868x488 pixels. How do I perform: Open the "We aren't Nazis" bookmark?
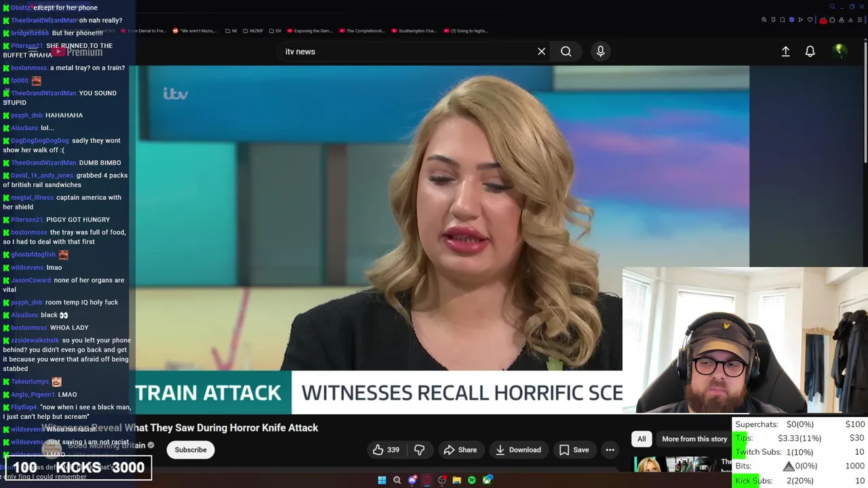coord(195,30)
